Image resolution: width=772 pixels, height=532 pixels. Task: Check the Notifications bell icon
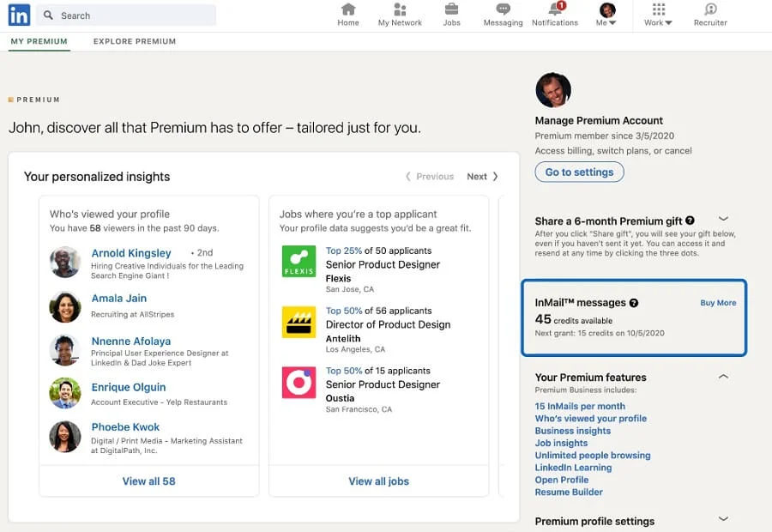click(x=555, y=10)
